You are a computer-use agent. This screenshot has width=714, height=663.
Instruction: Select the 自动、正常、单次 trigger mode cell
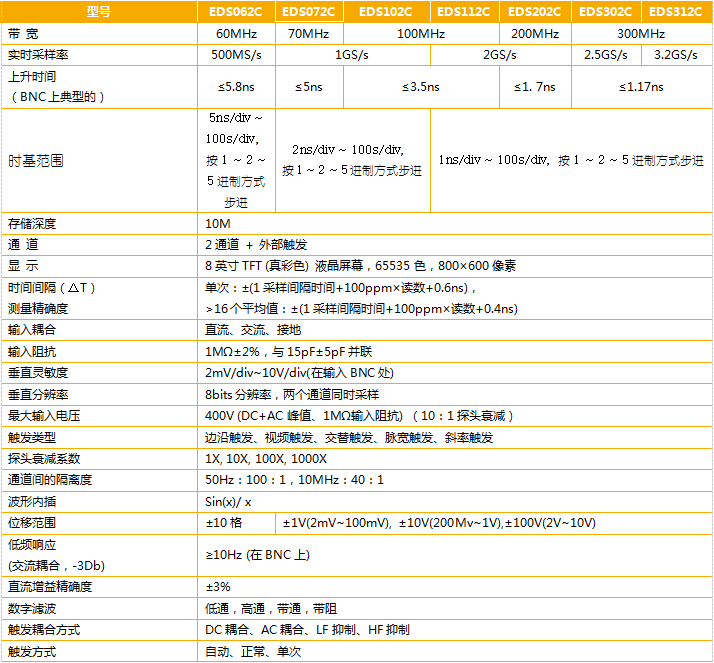pyautogui.click(x=252, y=651)
